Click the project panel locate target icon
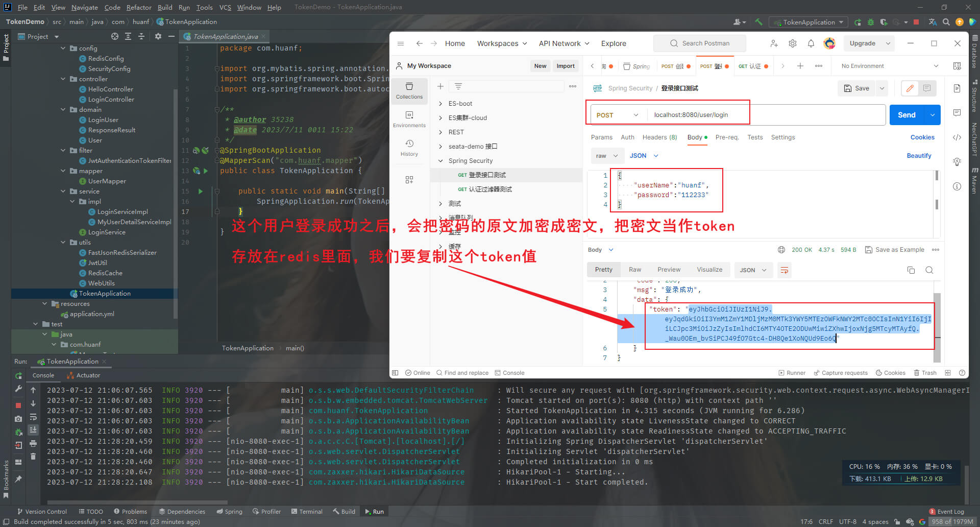 114,36
